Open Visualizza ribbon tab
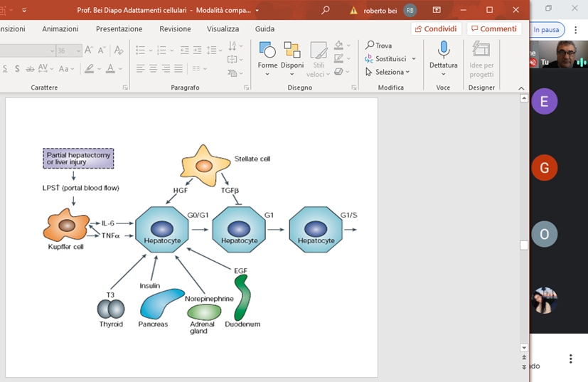 point(223,29)
